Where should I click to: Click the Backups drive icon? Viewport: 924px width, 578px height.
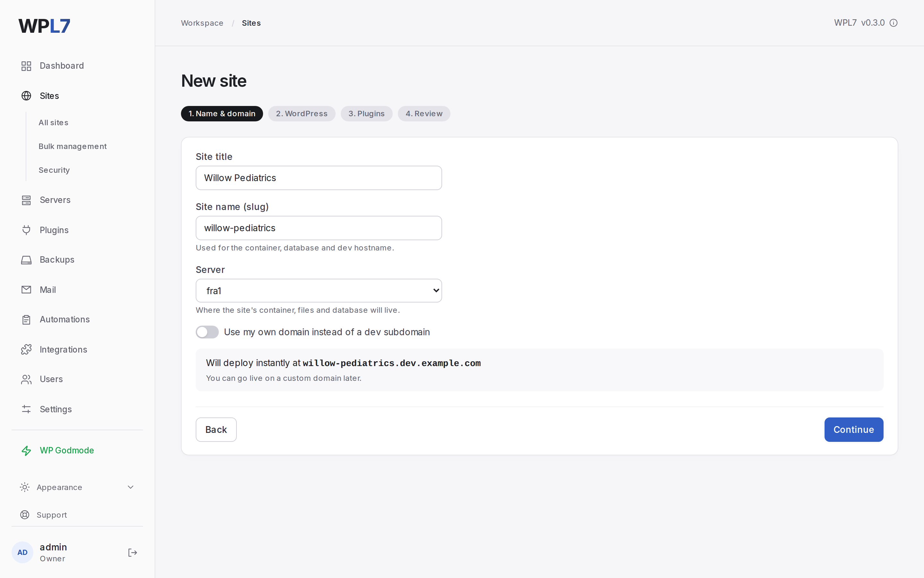[26, 259]
